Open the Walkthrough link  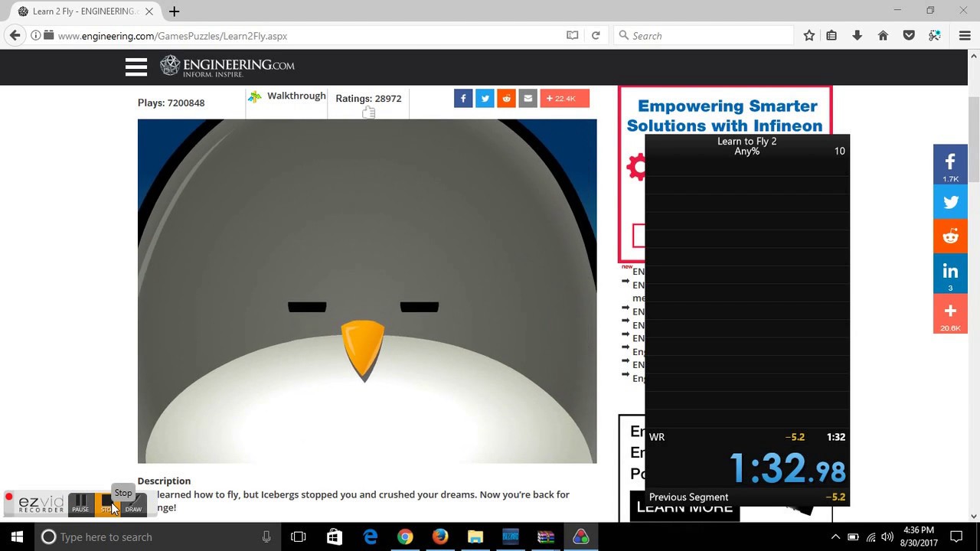click(296, 96)
